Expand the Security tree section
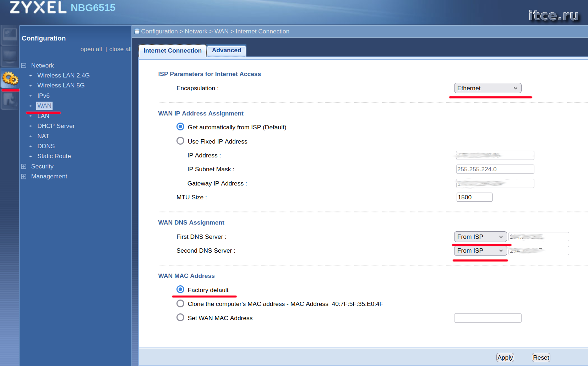This screenshot has width=588, height=366. click(24, 166)
